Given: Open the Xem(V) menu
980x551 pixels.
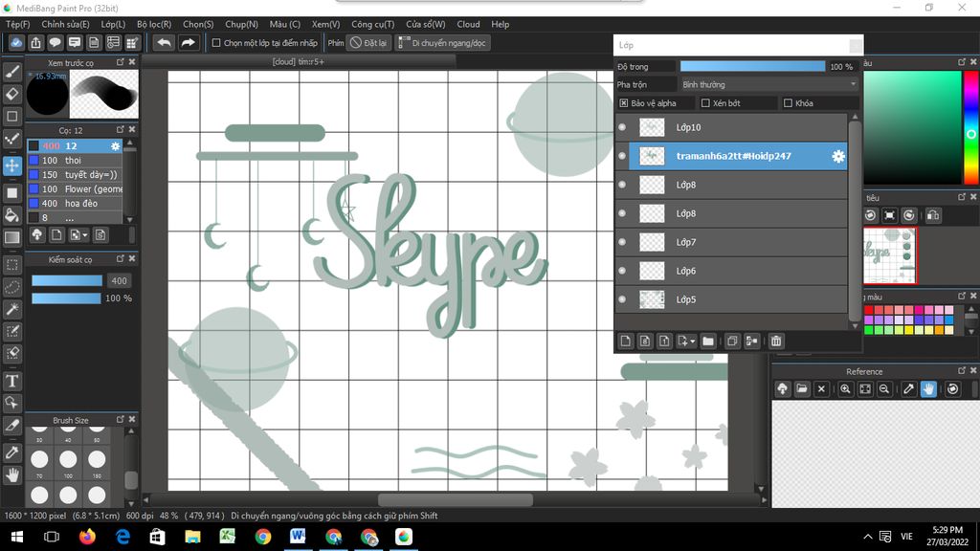Looking at the screenshot, I should pos(325,24).
